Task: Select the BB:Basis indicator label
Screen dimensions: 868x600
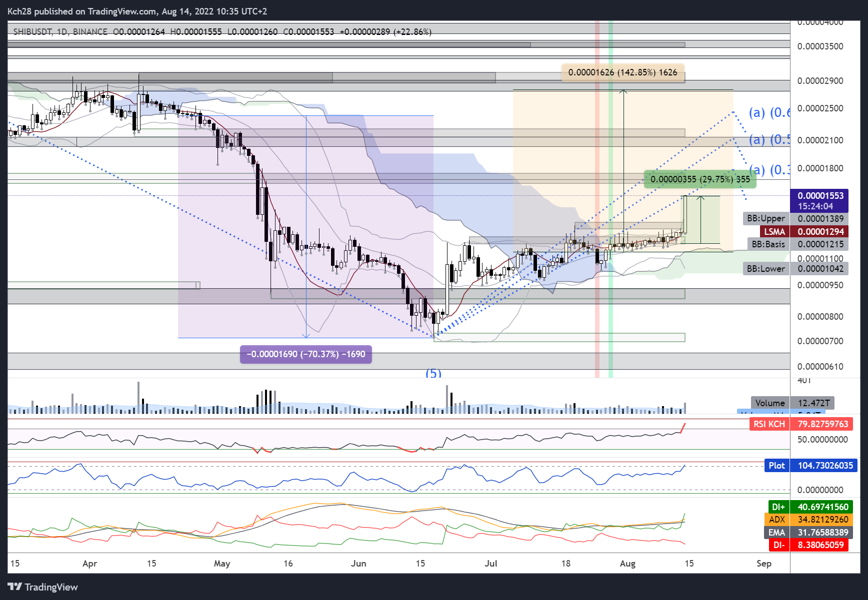Action: (x=768, y=244)
